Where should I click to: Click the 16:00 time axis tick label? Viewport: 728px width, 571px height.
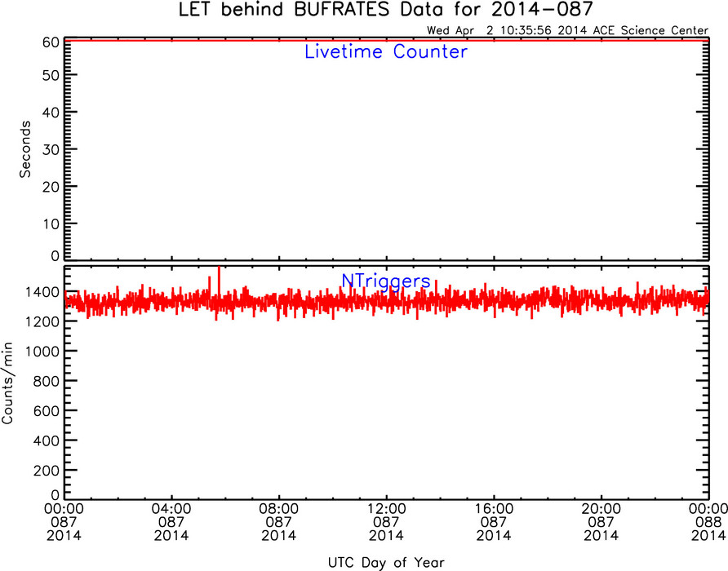pyautogui.click(x=494, y=522)
